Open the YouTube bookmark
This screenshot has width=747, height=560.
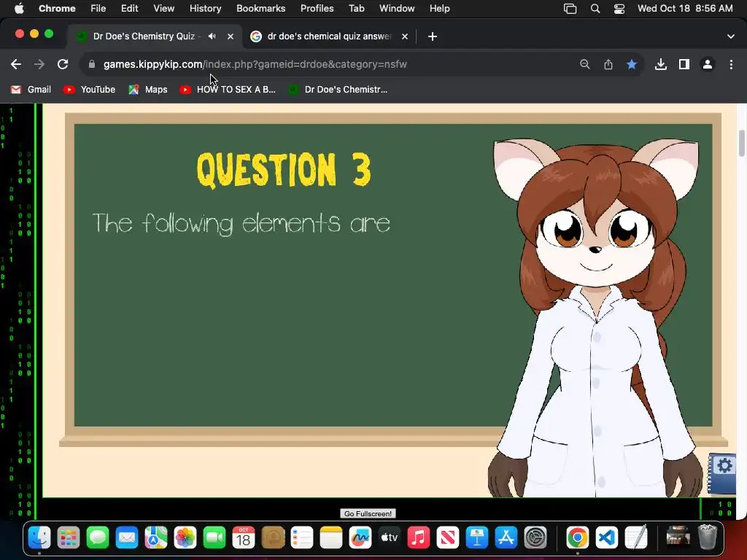[x=89, y=90]
